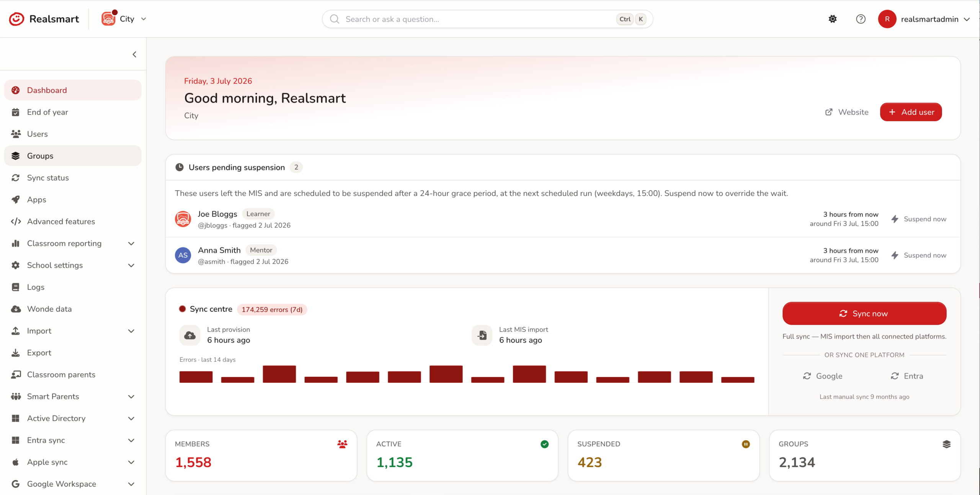Expand the Google Workspace submenu
Viewport: 980px width, 495px height.
pos(131,484)
